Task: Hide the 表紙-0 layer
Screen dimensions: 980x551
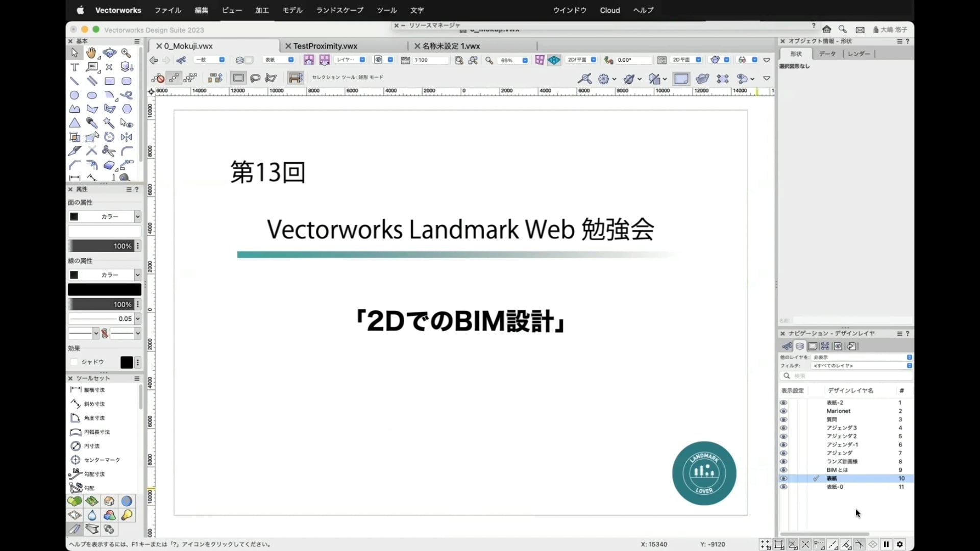Action: (783, 487)
